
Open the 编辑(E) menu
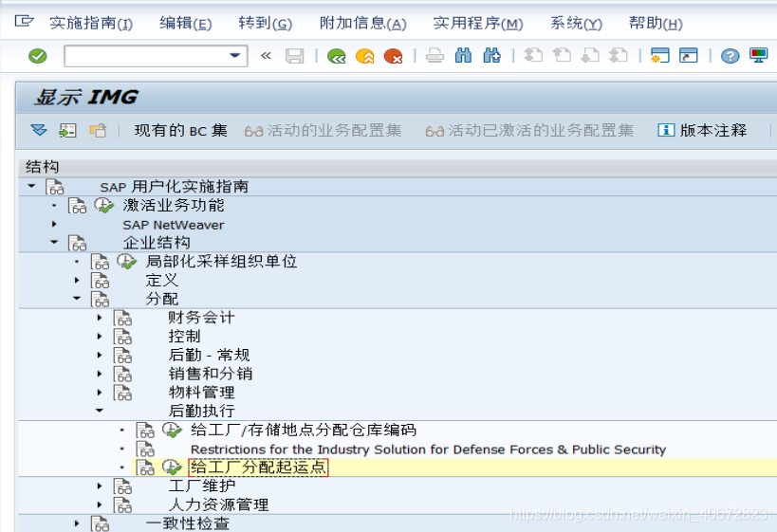[x=185, y=24]
